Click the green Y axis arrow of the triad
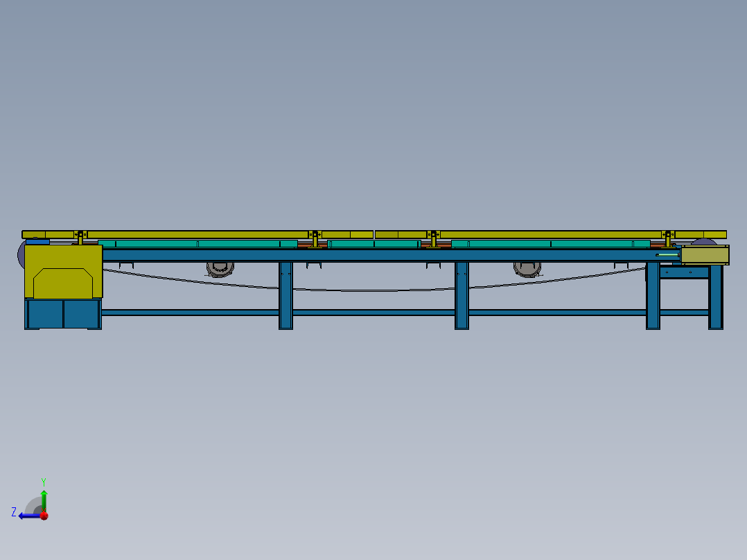This screenshot has width=747, height=560. tap(44, 500)
